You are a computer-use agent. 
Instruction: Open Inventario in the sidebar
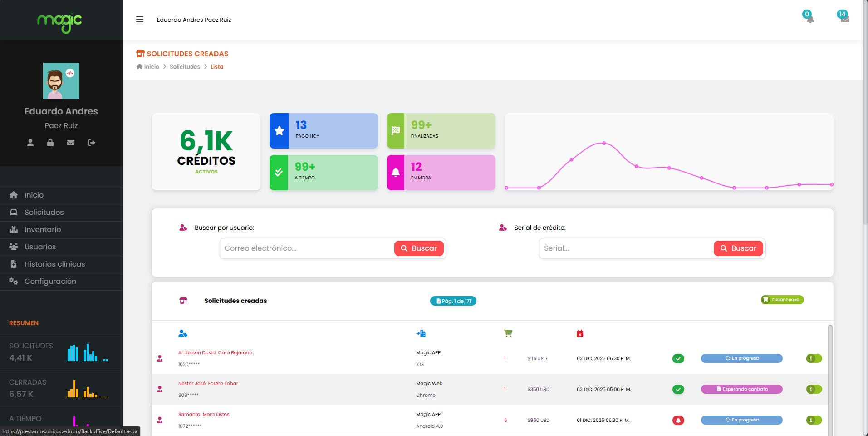point(43,229)
